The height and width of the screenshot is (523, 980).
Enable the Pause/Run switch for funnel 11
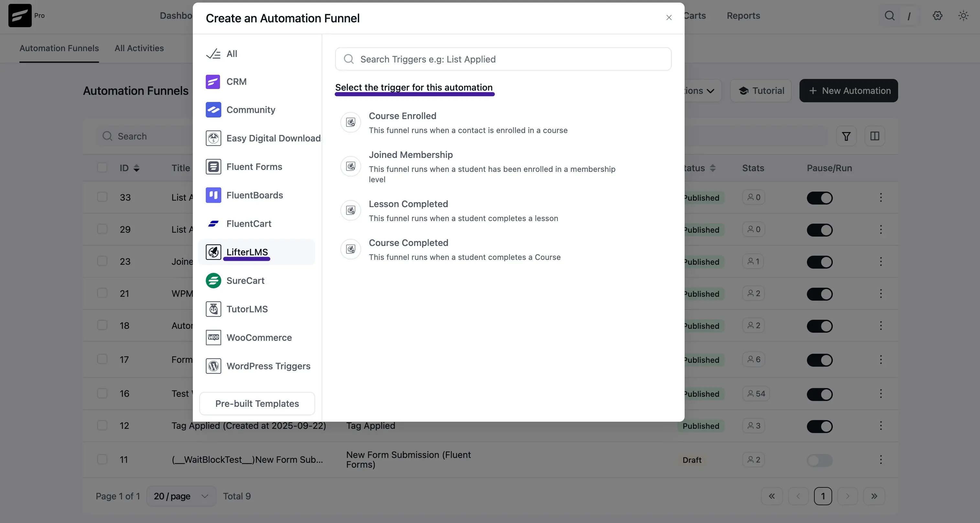click(820, 460)
